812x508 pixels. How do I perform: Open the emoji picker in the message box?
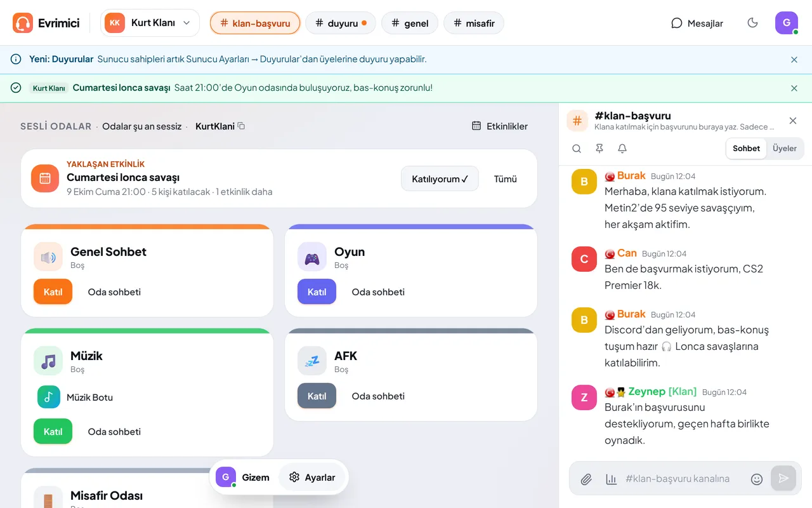(x=756, y=479)
